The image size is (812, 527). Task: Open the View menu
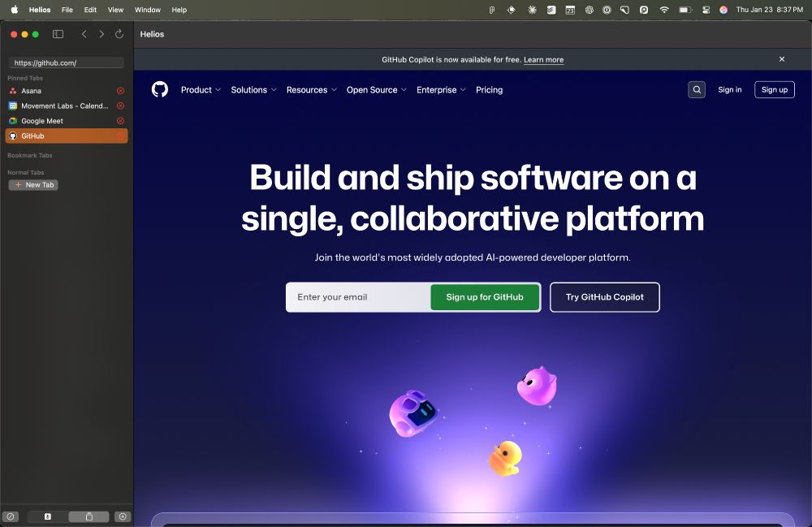tap(115, 10)
